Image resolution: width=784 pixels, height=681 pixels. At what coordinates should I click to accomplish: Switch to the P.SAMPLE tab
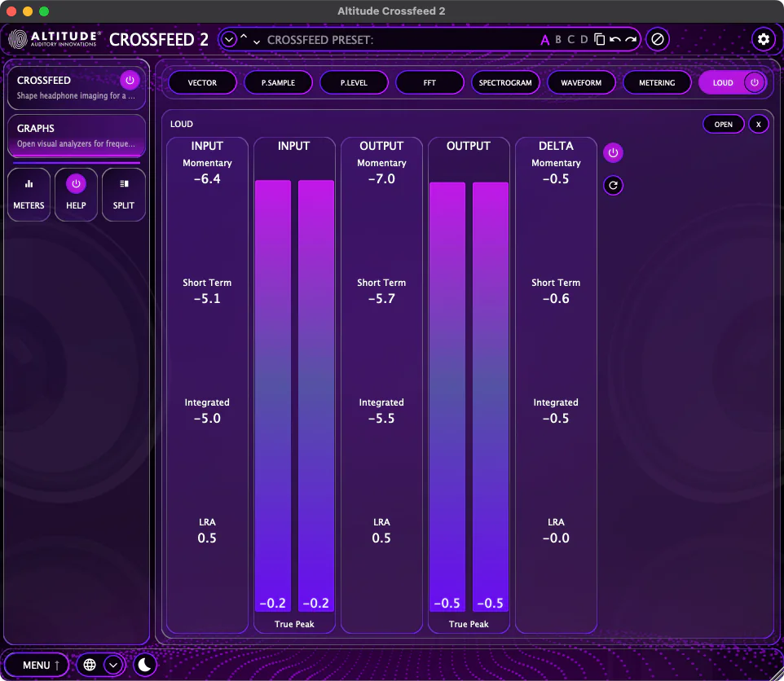(278, 82)
